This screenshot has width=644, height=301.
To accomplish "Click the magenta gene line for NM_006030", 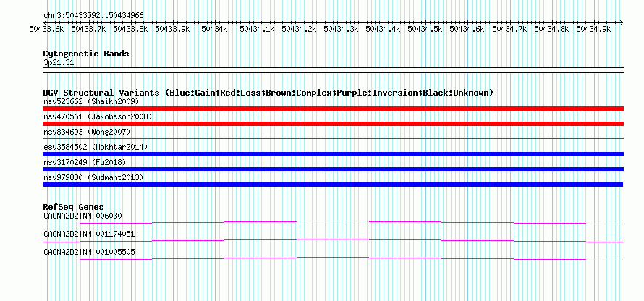I will [x=333, y=222].
